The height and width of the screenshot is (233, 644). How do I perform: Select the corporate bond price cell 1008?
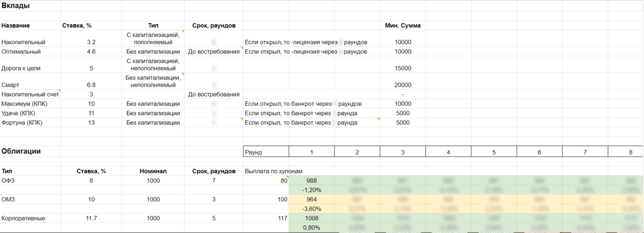tap(311, 219)
